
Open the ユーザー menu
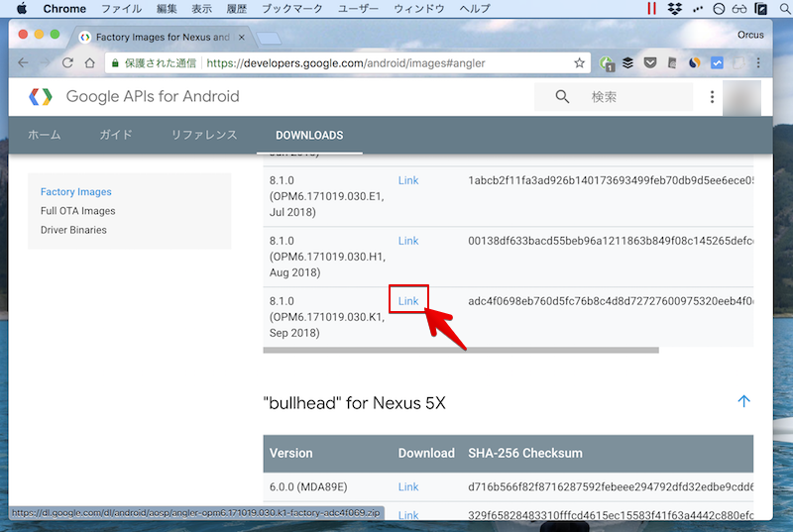coord(358,9)
